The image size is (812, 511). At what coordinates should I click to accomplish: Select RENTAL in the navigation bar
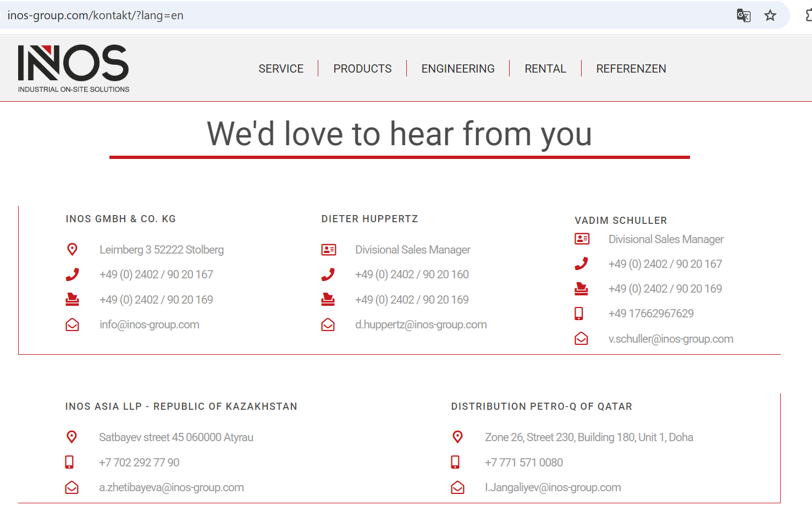click(x=545, y=69)
